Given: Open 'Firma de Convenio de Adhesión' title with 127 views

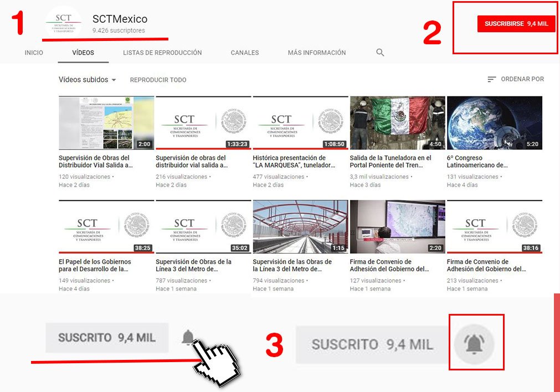Looking at the screenshot, I should [x=389, y=265].
